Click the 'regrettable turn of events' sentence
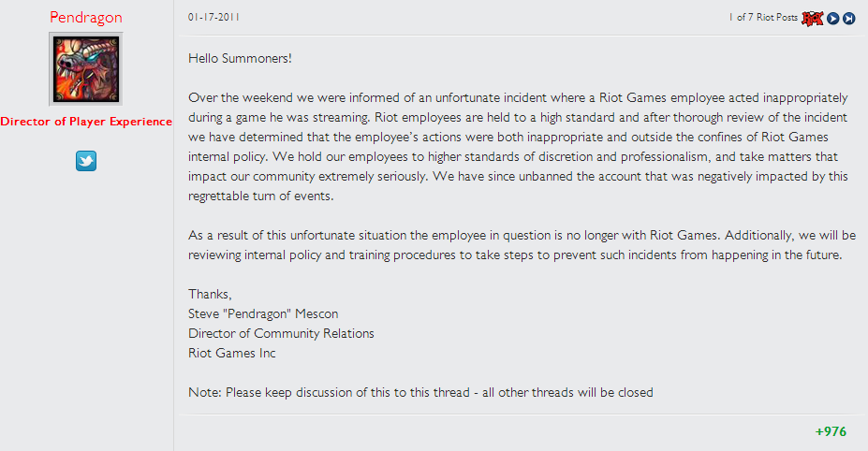This screenshot has width=868, height=451. [x=260, y=196]
